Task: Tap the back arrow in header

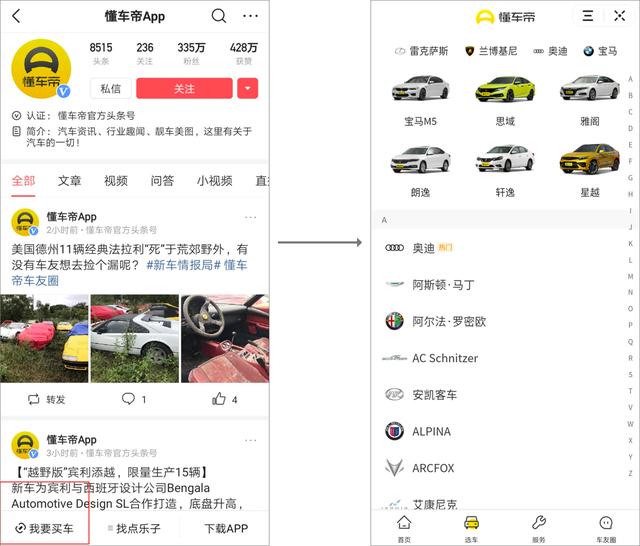Action: (x=16, y=16)
